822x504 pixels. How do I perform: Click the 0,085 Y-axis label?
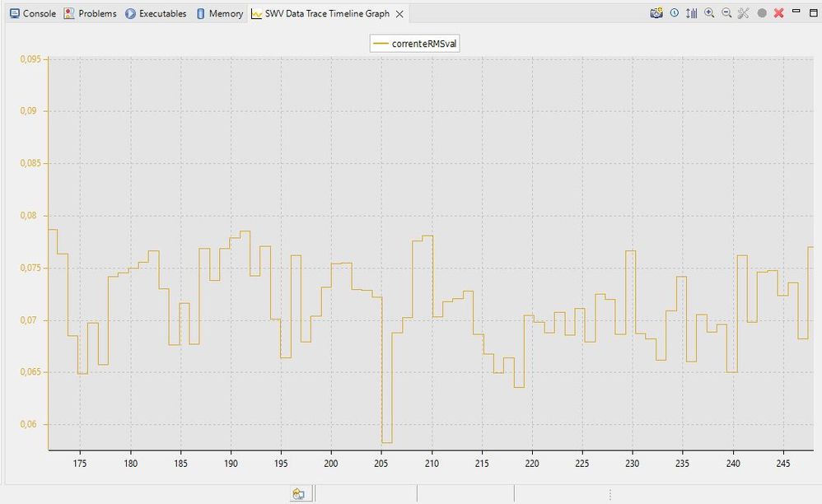point(30,163)
